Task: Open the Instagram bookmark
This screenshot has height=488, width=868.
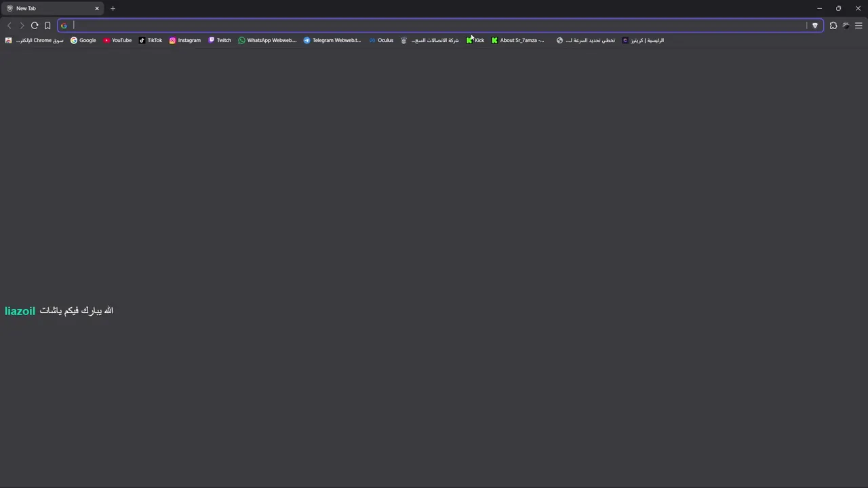Action: click(185, 40)
